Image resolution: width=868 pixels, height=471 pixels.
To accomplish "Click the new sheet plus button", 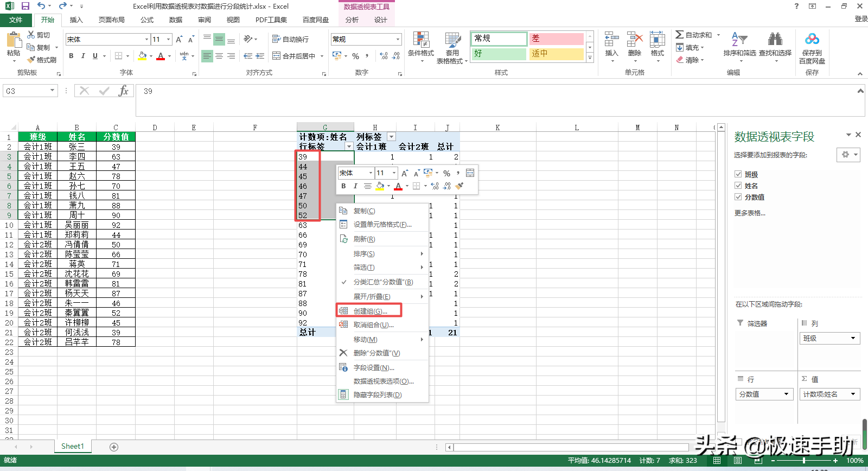I will [x=114, y=447].
